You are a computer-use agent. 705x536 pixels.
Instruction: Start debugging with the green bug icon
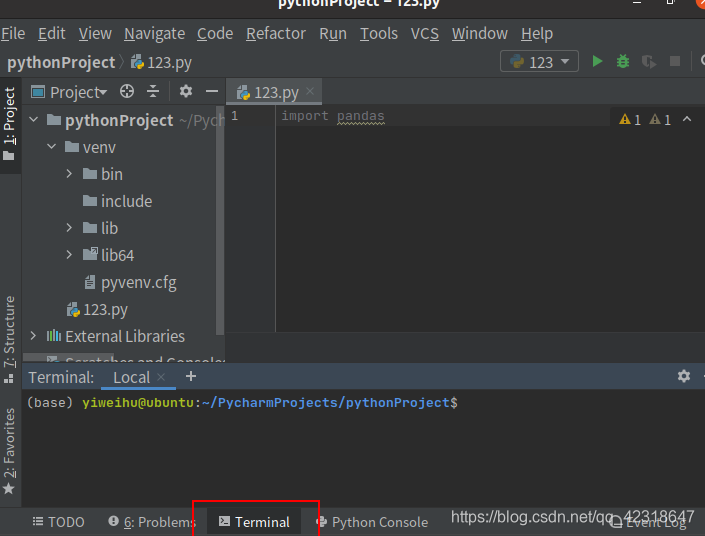623,62
